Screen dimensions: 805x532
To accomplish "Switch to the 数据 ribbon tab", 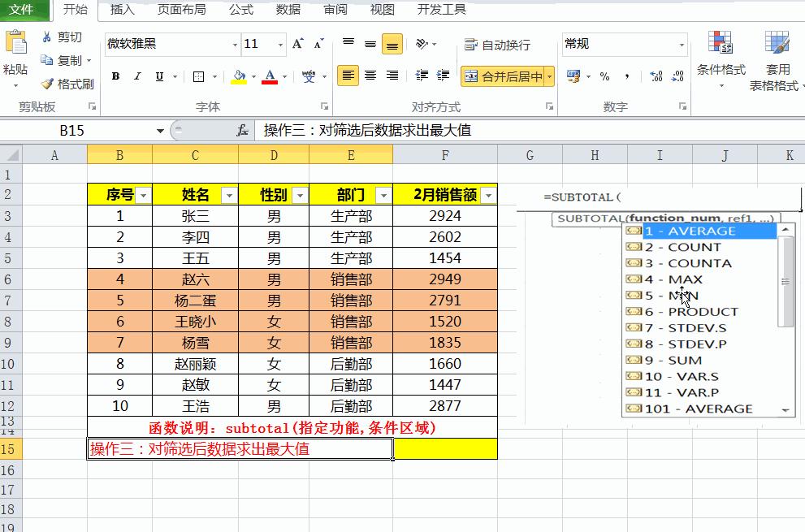I will tap(287, 11).
